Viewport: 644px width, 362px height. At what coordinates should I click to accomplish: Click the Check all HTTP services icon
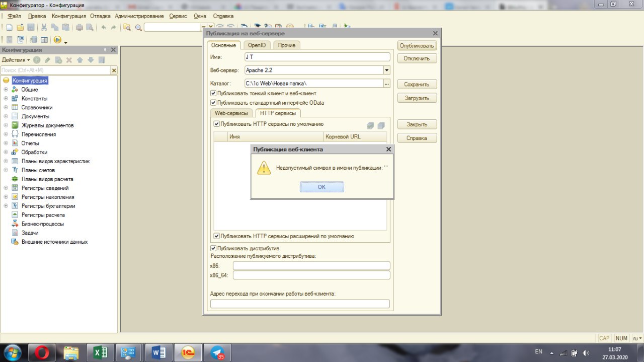coord(371,125)
